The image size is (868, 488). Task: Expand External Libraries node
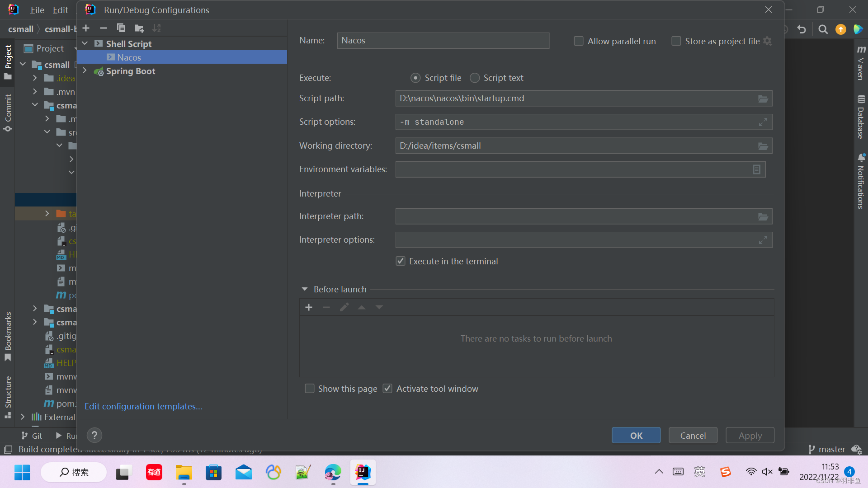pyautogui.click(x=23, y=417)
